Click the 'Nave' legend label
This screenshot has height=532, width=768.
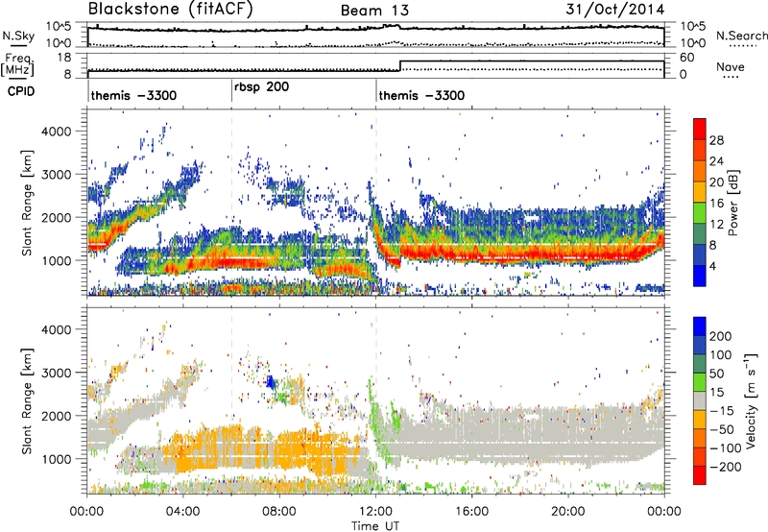(731, 67)
